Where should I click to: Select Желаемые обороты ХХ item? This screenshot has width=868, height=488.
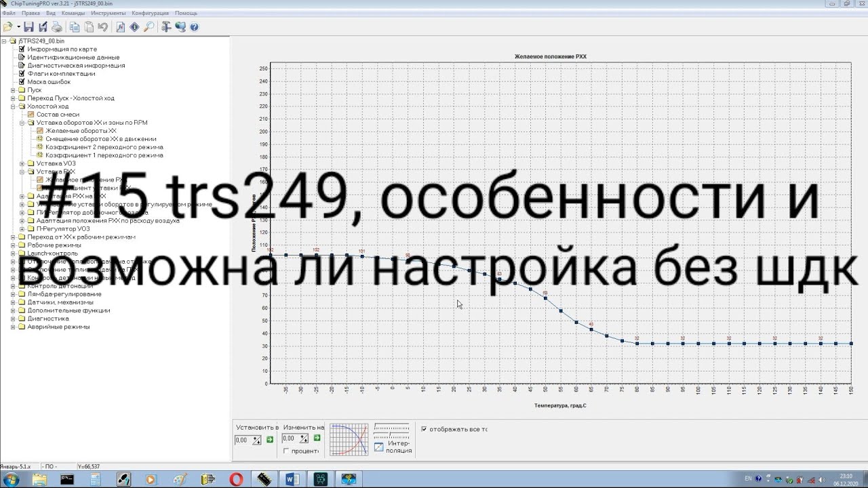pyautogui.click(x=81, y=131)
